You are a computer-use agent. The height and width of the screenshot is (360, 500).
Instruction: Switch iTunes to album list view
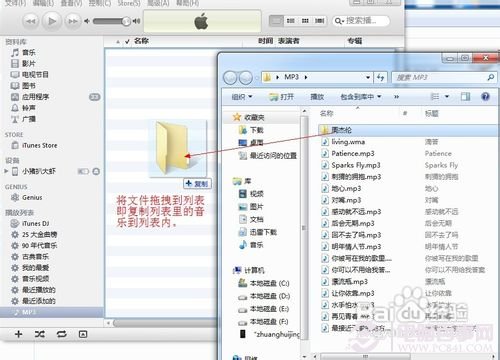[x=291, y=21]
